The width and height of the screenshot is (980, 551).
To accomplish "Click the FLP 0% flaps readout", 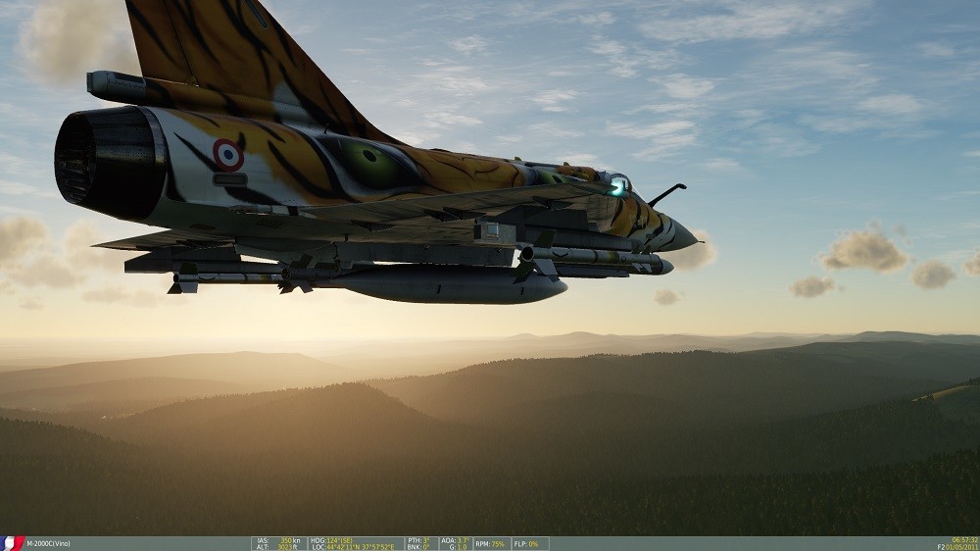I will tap(526, 544).
